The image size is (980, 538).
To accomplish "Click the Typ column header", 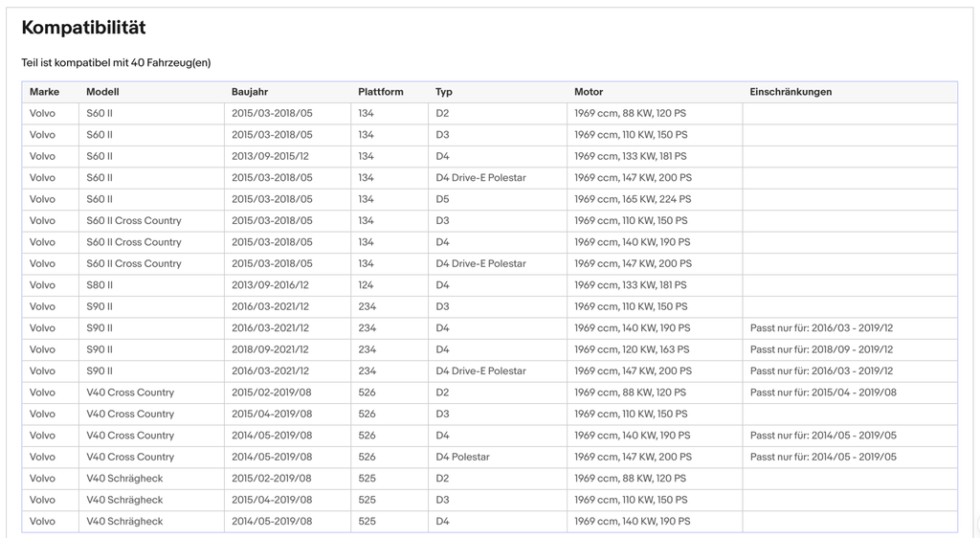I will pyautogui.click(x=444, y=92).
